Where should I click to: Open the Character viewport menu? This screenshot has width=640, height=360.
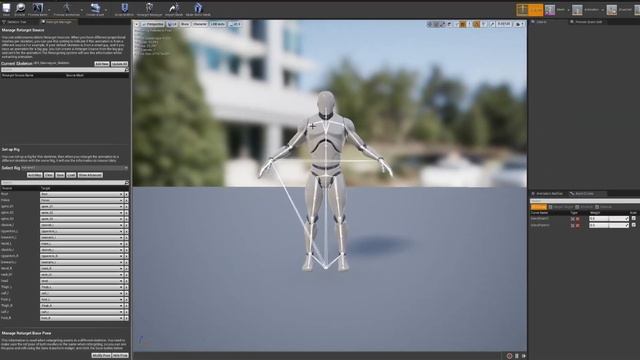[x=200, y=24]
